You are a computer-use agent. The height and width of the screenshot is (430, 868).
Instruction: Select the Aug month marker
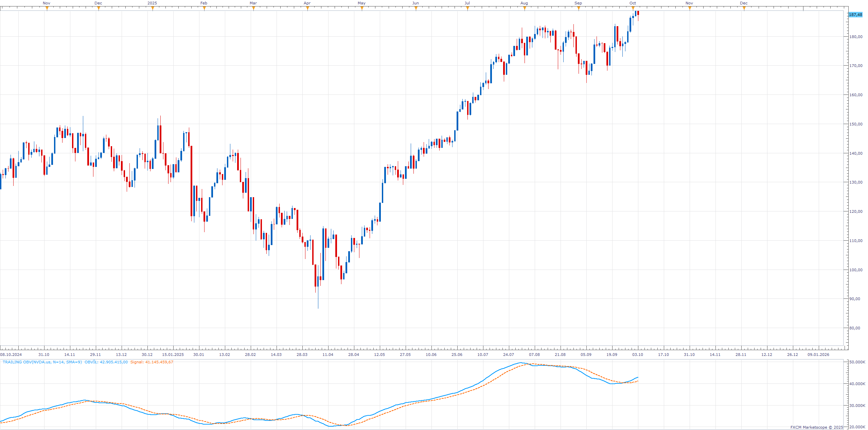[x=524, y=3]
